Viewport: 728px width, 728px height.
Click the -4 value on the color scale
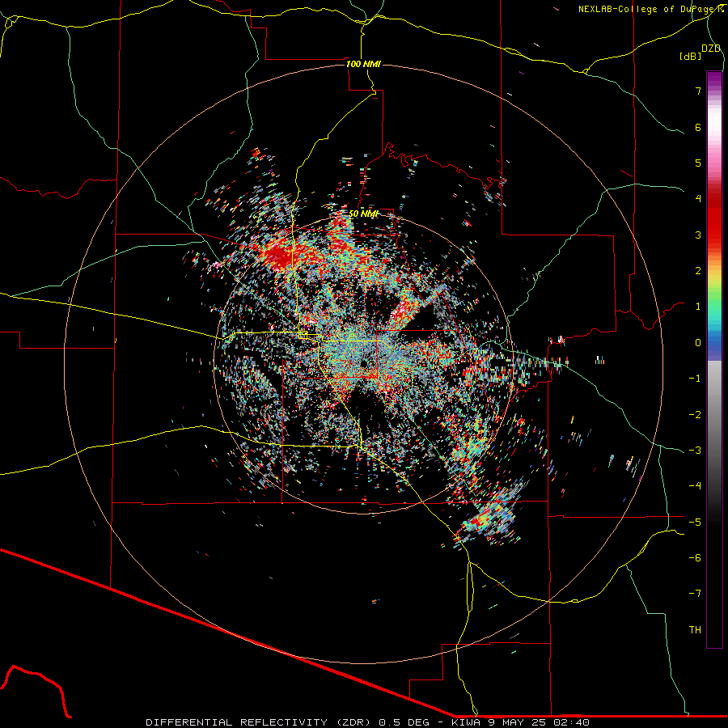click(695, 485)
